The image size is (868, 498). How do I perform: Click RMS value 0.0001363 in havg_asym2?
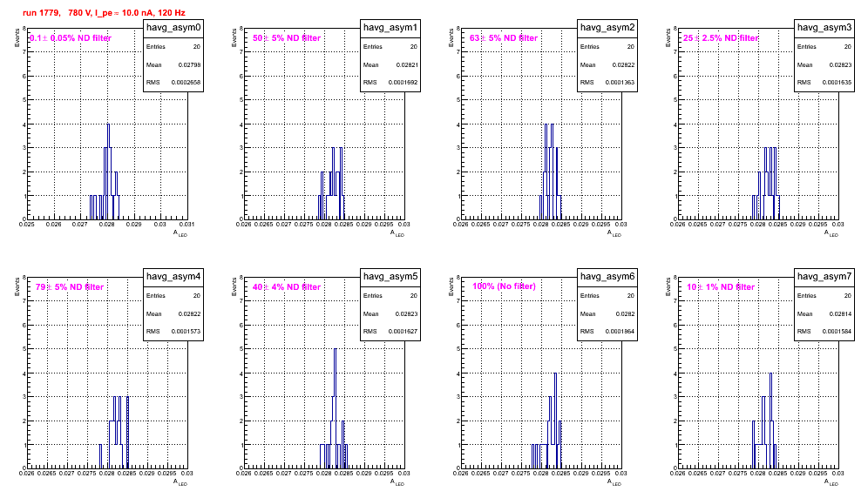point(620,83)
